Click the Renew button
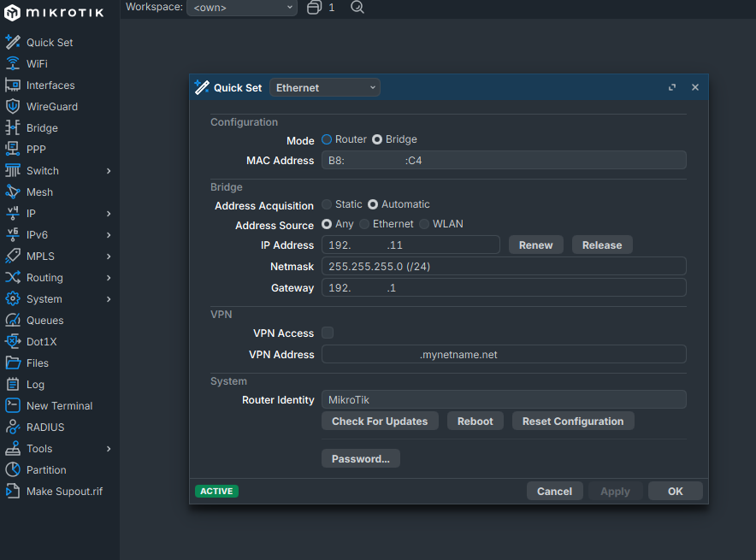 [x=535, y=245]
